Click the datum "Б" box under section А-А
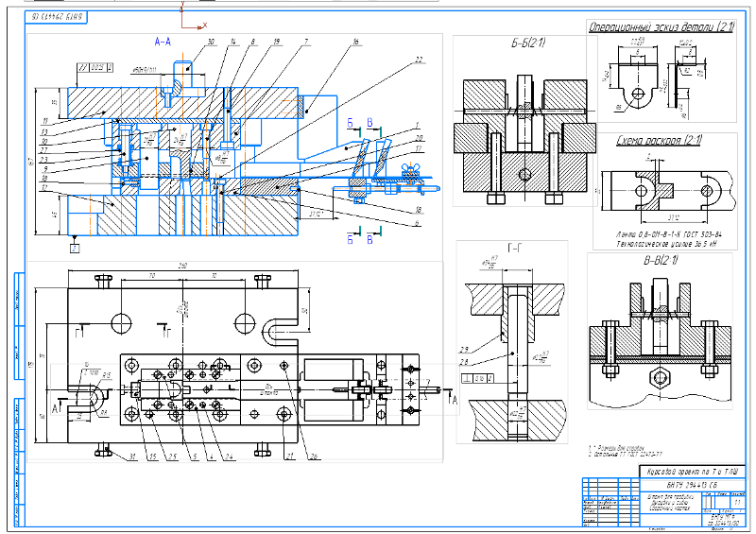The image size is (756, 534). pyautogui.click(x=75, y=249)
